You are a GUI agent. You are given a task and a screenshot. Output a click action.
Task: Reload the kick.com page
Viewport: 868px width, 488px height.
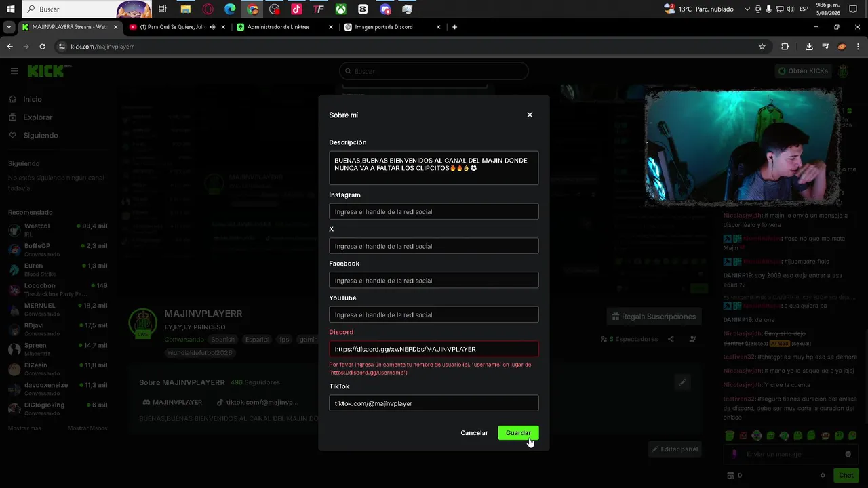point(42,47)
